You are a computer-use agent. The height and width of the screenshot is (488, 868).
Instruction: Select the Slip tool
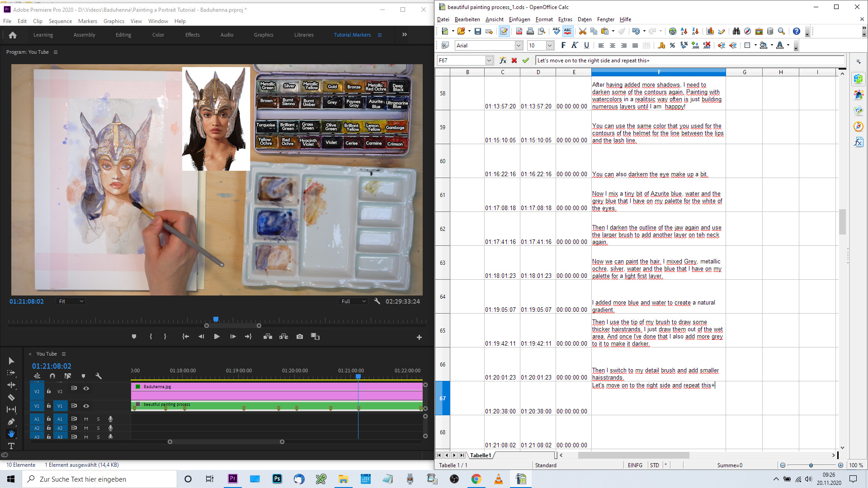(x=11, y=409)
